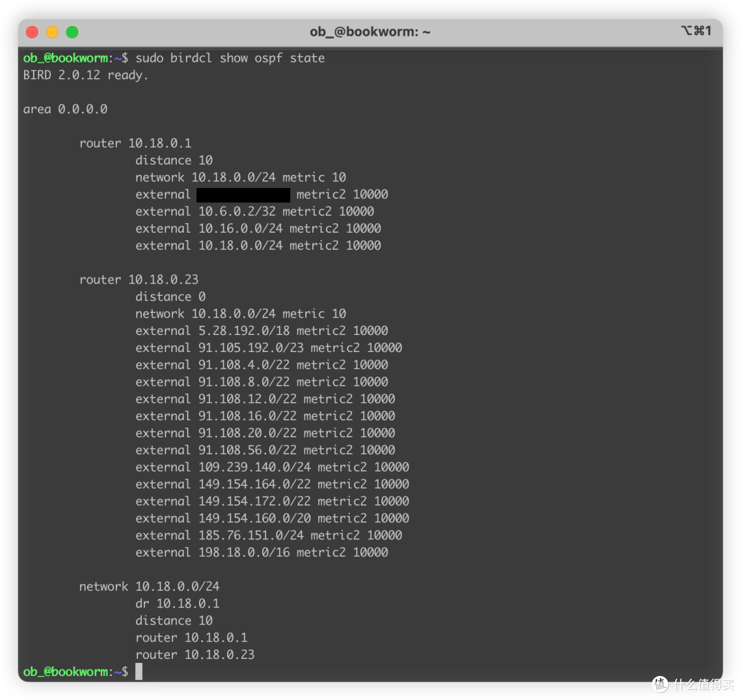The width and height of the screenshot is (741, 700).
Task: Click the command text 'sudo birdcl show ospf state'
Action: click(230, 58)
